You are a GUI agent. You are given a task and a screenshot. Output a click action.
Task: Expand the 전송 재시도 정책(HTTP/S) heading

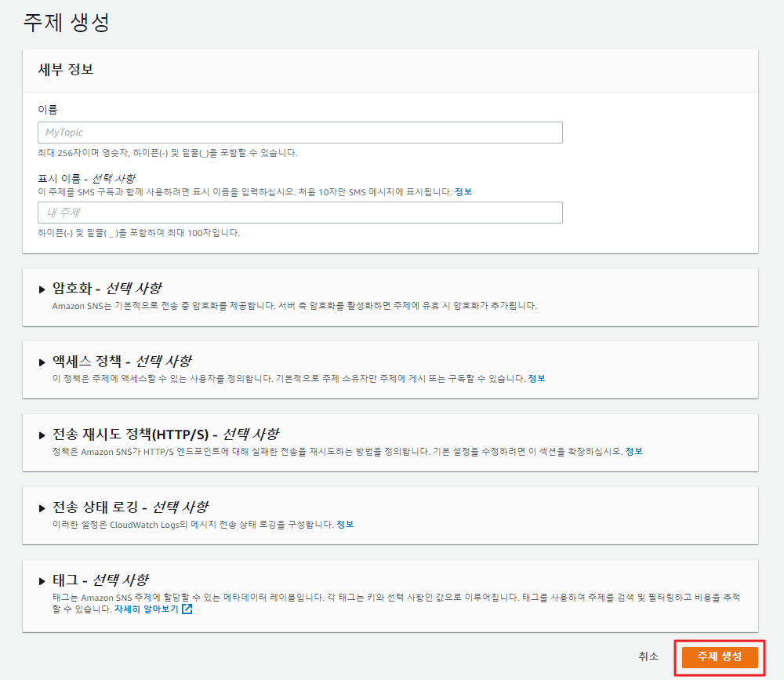click(x=165, y=434)
